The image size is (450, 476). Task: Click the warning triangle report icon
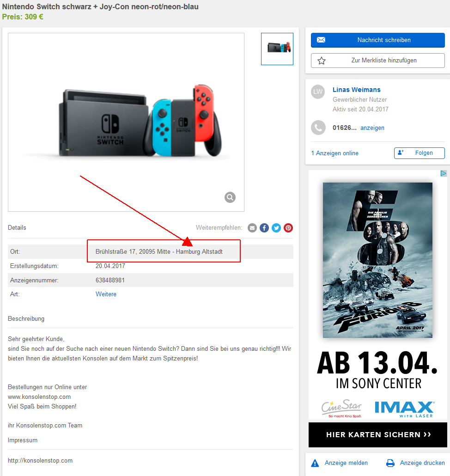tap(315, 463)
